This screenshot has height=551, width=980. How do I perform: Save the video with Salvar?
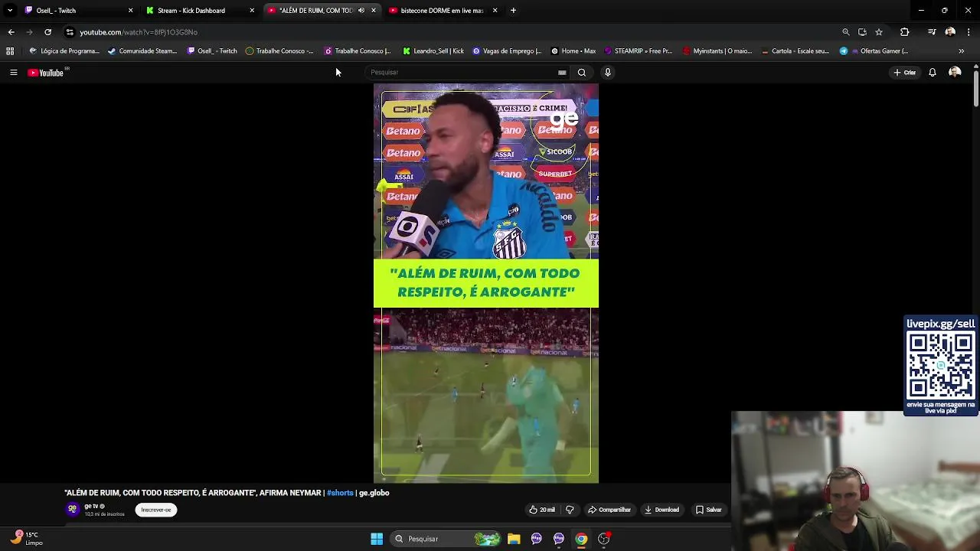click(x=708, y=510)
